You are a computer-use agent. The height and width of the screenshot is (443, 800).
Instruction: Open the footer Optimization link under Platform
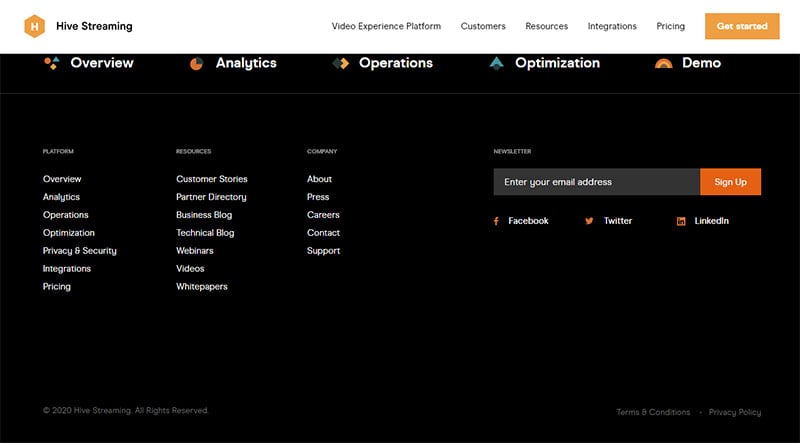68,233
